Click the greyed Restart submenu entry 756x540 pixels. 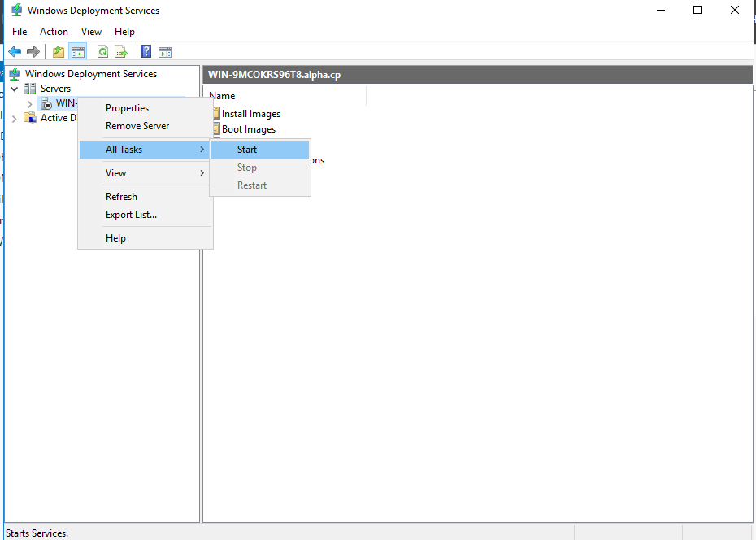[x=260, y=185]
